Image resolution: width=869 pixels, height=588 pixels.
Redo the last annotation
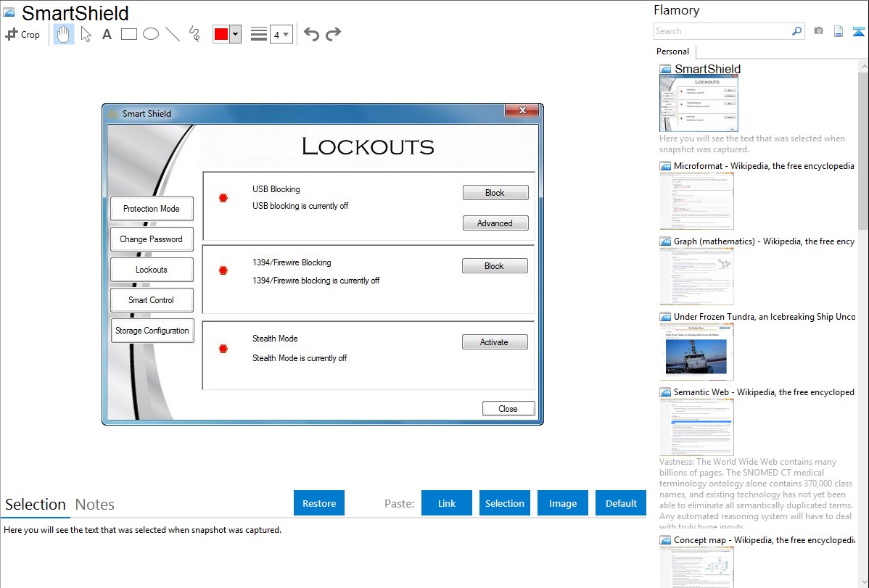(x=333, y=34)
